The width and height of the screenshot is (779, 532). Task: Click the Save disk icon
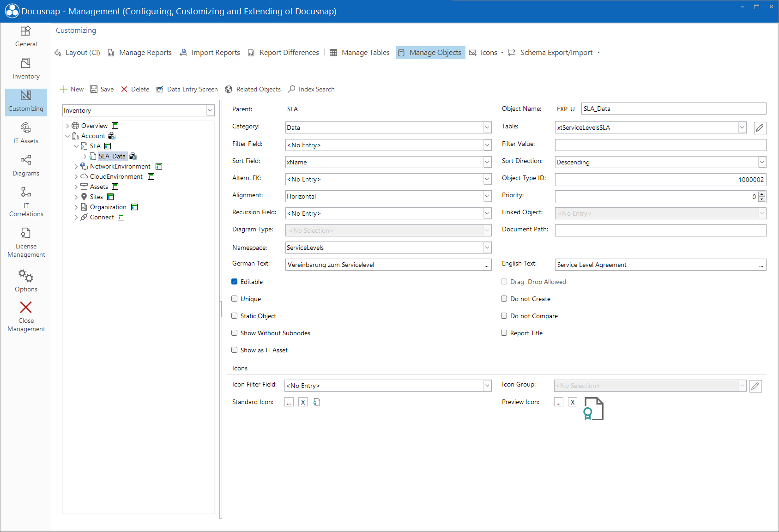pos(94,89)
